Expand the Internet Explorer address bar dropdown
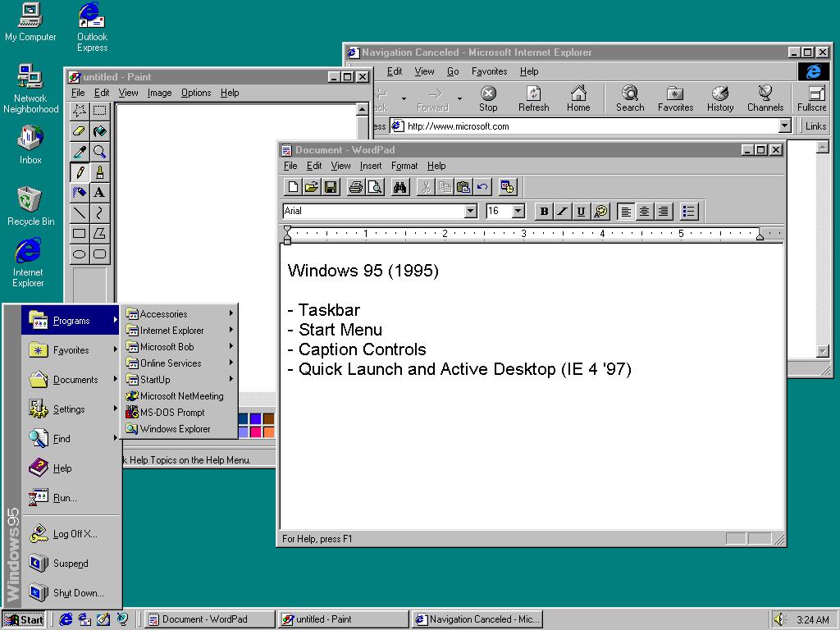The width and height of the screenshot is (840, 630). pyautogui.click(x=784, y=126)
